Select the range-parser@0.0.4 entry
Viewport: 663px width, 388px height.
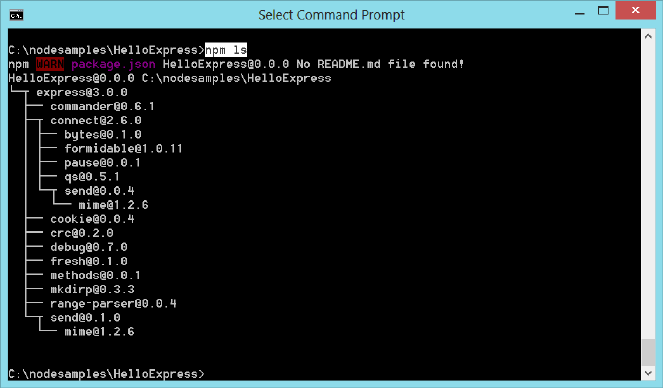pyautogui.click(x=113, y=303)
